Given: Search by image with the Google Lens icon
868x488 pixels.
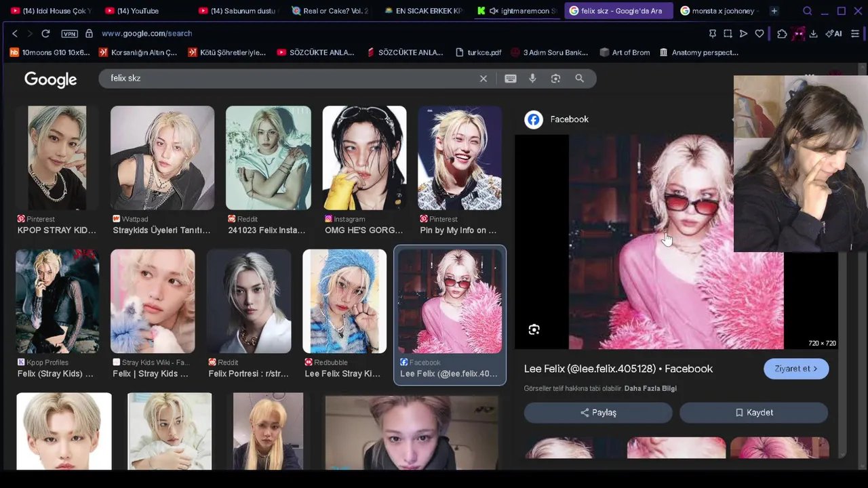Looking at the screenshot, I should 555,79.
